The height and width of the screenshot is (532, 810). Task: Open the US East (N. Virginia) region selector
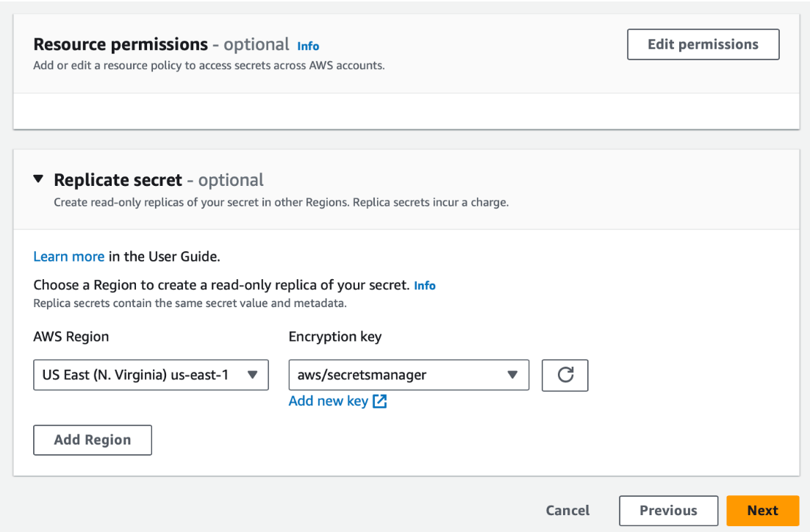(x=151, y=375)
